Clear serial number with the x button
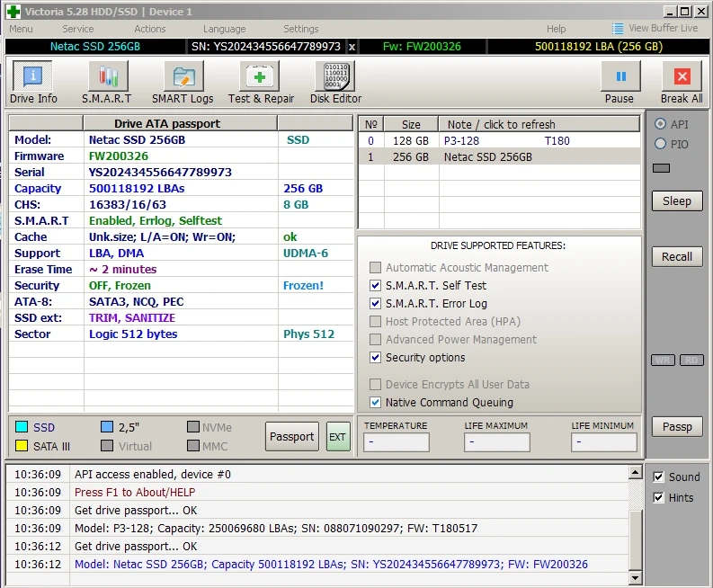 [352, 47]
